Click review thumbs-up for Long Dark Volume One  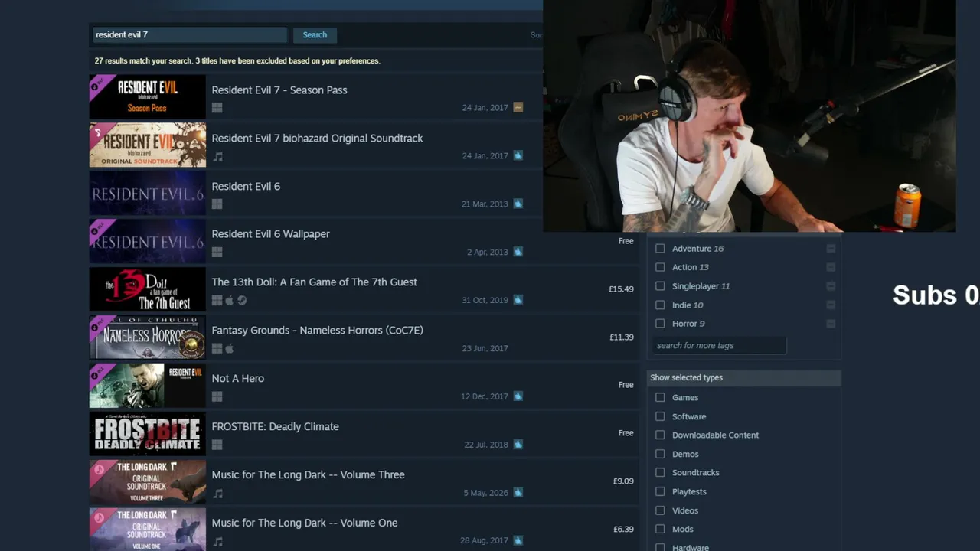(518, 541)
